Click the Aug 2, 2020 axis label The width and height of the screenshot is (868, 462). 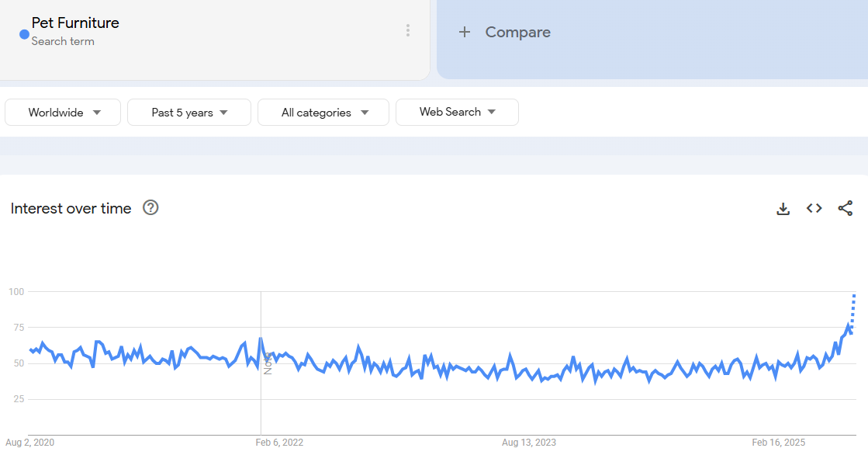(30, 443)
